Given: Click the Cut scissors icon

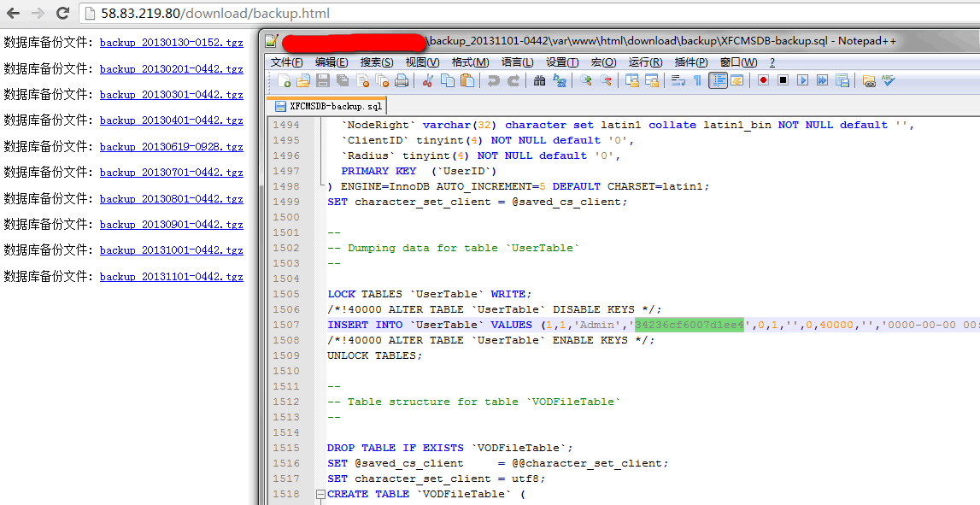Looking at the screenshot, I should (428, 80).
